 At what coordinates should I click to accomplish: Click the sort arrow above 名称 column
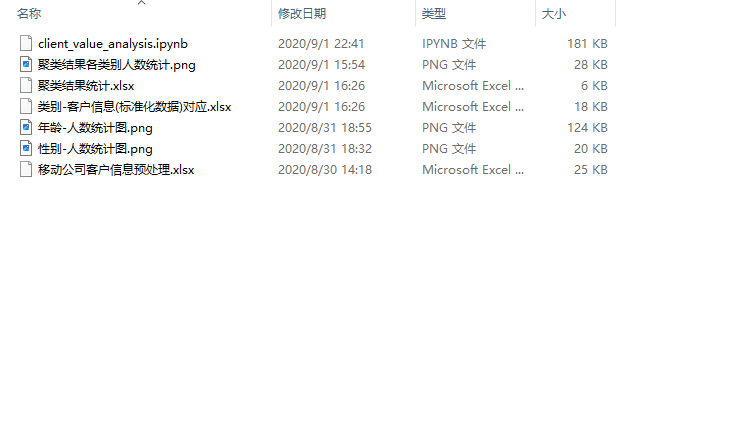click(x=141, y=3)
